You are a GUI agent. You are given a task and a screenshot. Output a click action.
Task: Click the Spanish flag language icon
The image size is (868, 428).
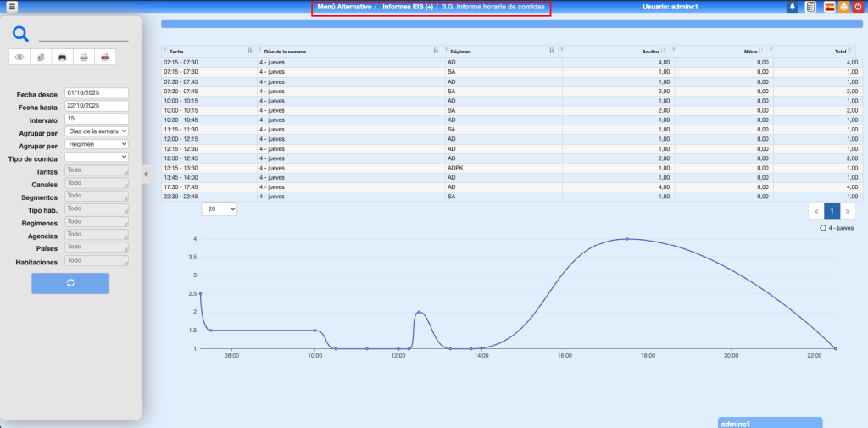click(x=829, y=7)
